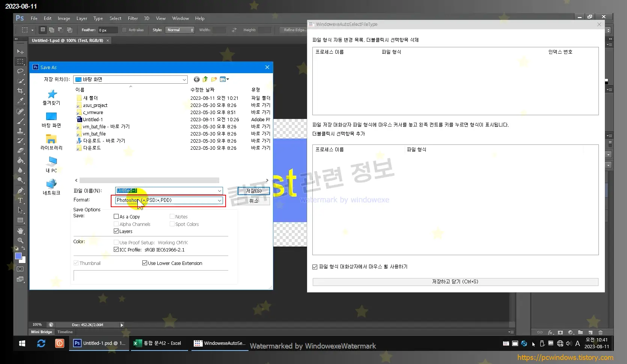Screen dimensions: 627x364
Task: Select the Zoom tool
Action: tap(20, 241)
